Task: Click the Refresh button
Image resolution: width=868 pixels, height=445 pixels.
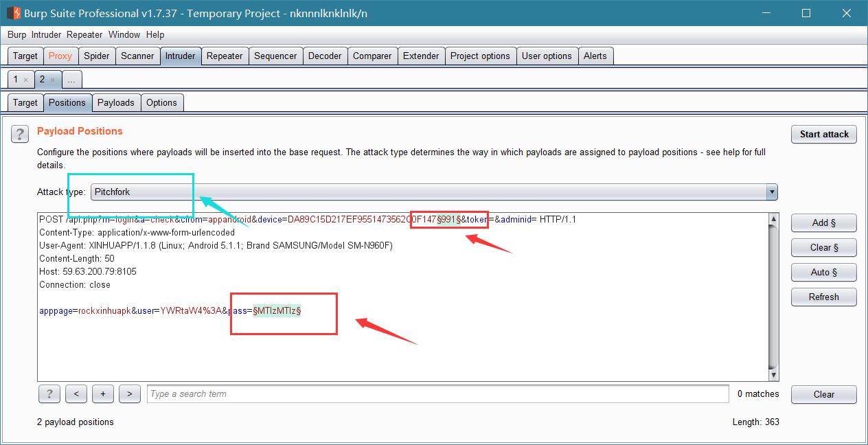Action: pyautogui.click(x=824, y=297)
